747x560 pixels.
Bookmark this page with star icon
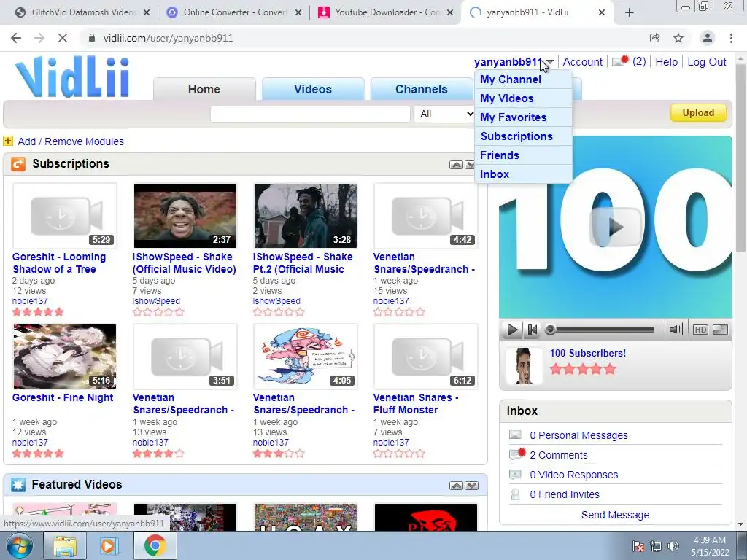[678, 38]
